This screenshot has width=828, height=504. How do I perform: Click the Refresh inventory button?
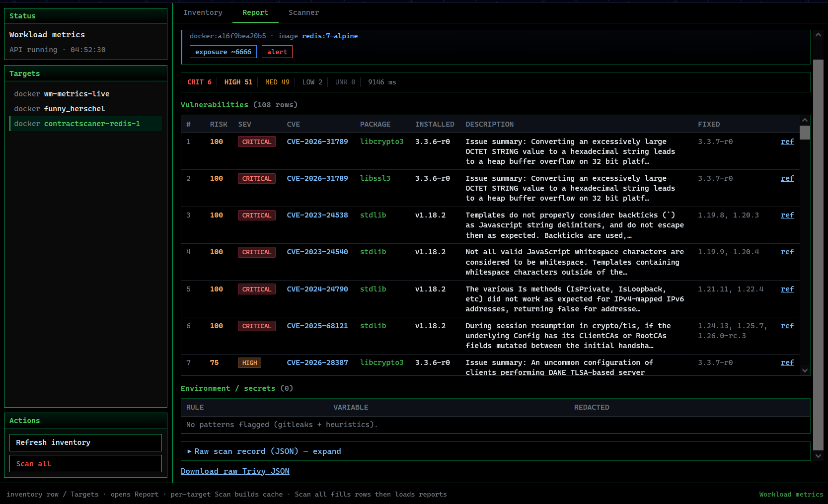coord(85,442)
